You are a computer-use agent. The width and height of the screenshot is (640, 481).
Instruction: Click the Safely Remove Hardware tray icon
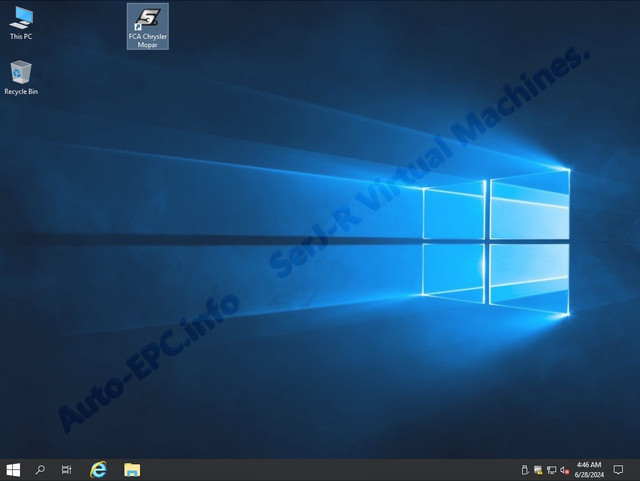[x=525, y=470]
